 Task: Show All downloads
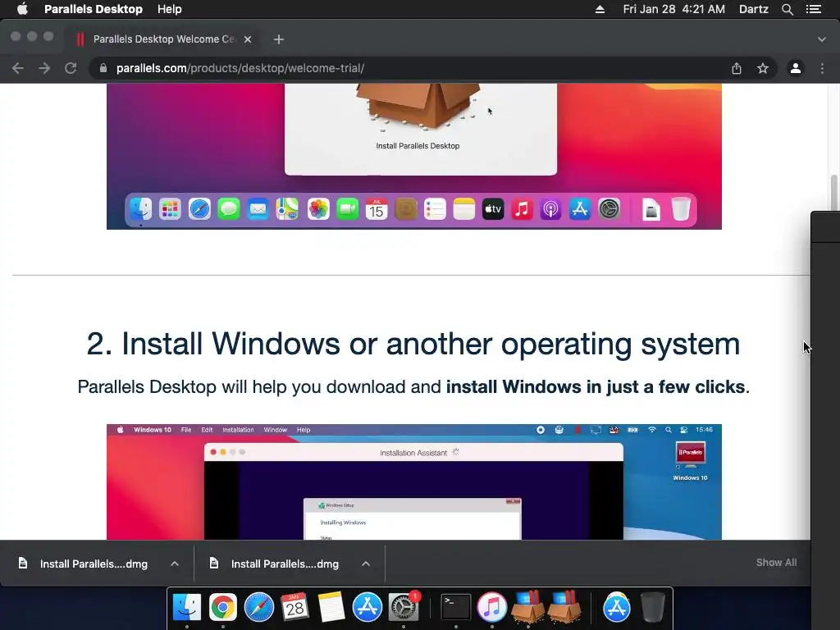776,563
